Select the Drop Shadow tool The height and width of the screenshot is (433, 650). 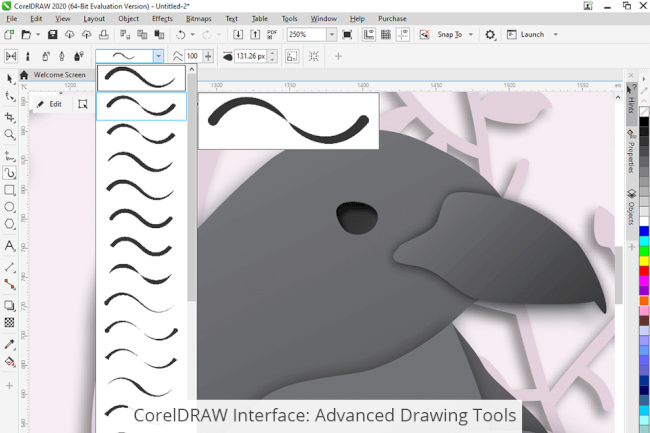(x=9, y=305)
